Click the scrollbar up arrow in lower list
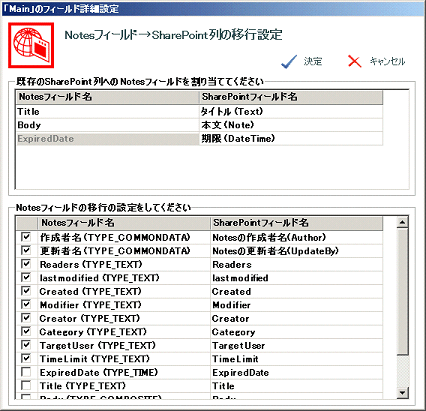Image resolution: width=426 pixels, height=411 pixels. (x=403, y=222)
